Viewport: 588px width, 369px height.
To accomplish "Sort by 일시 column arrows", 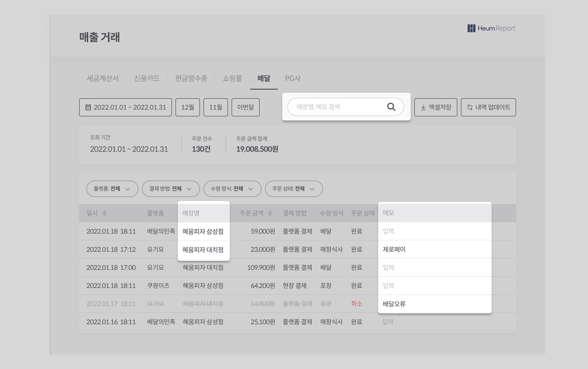I will point(104,213).
